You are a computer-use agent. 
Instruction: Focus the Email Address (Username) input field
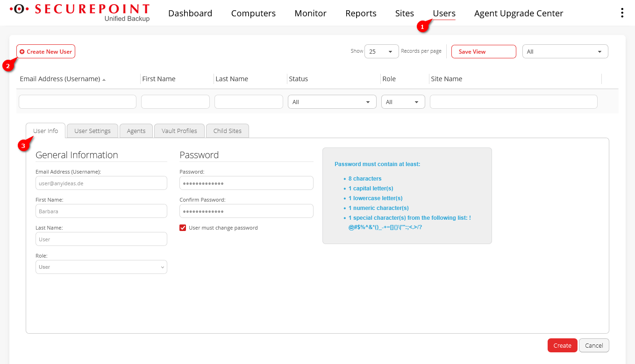(101, 183)
